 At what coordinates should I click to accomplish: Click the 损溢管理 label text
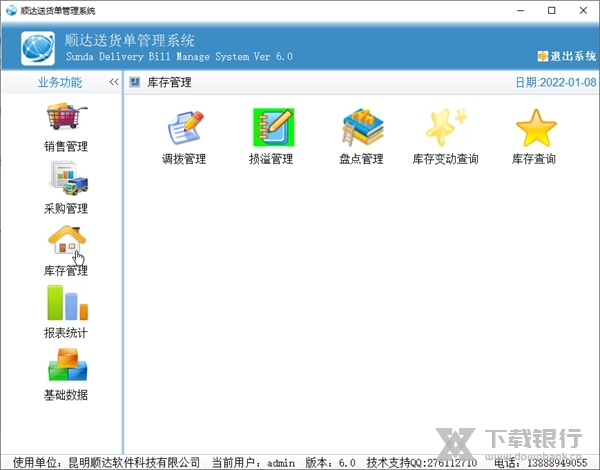pyautogui.click(x=271, y=159)
